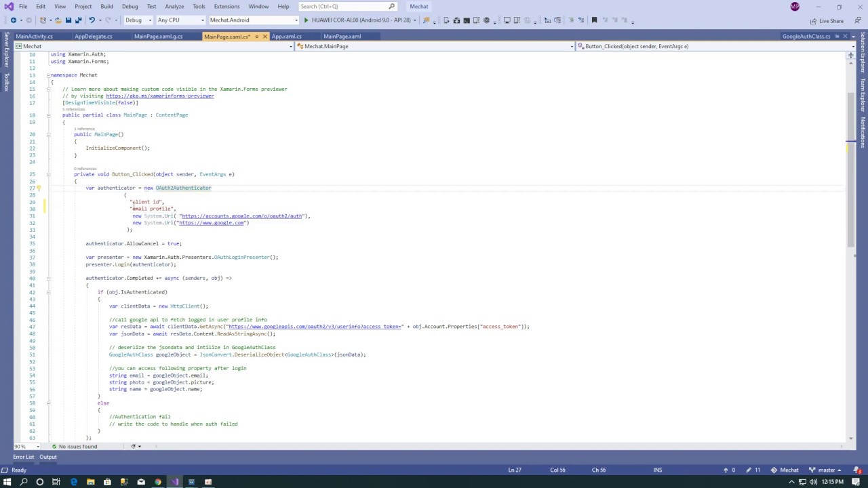Open the Error List panel tab

23,457
